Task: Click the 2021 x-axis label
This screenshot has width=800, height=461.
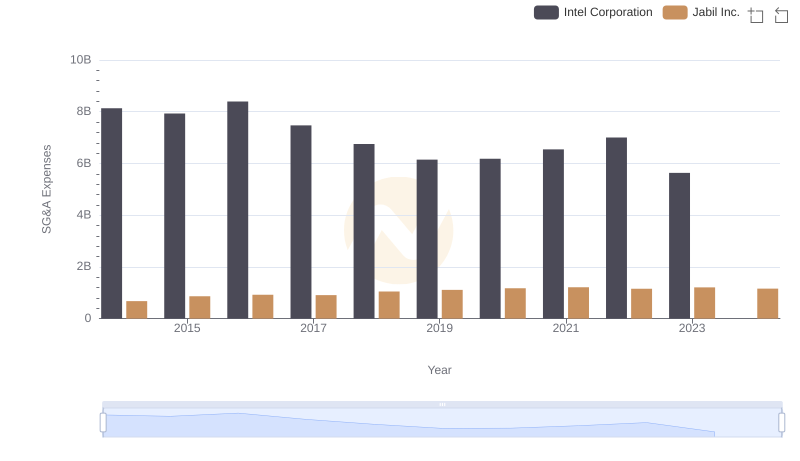Action: [566, 328]
